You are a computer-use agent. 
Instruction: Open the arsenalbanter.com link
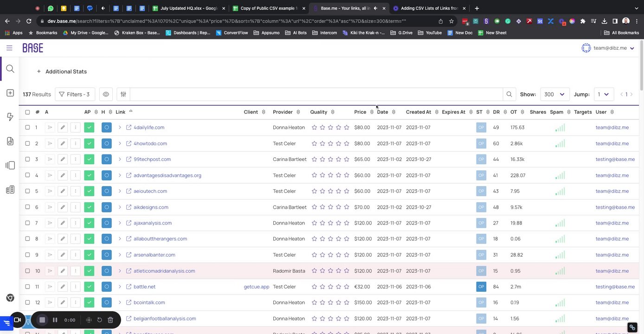154,255
